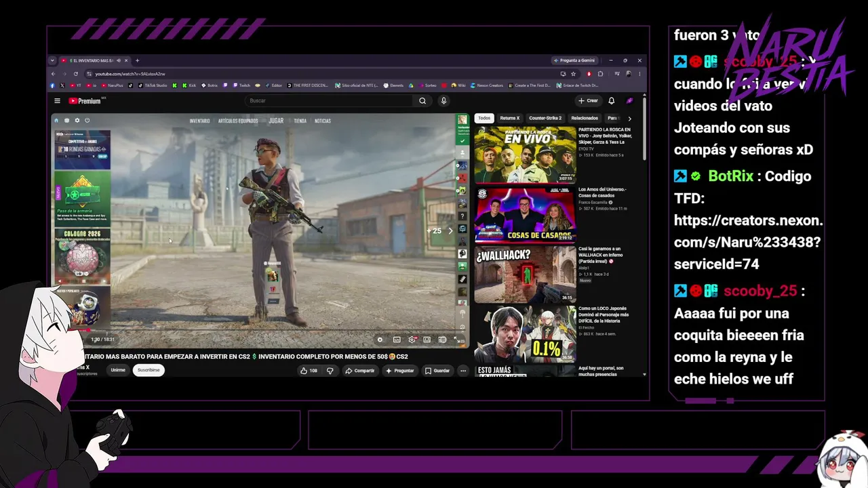Open the Cosas de Casados video thumbnail

click(525, 215)
